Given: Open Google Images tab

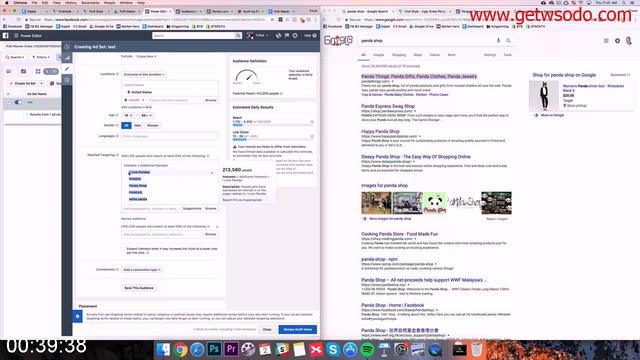Looking at the screenshot, I should [x=379, y=55].
